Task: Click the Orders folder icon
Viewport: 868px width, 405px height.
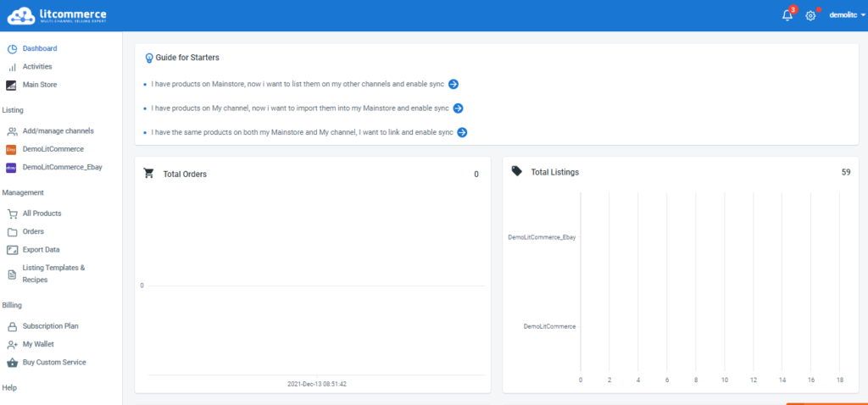Action: [x=12, y=231]
